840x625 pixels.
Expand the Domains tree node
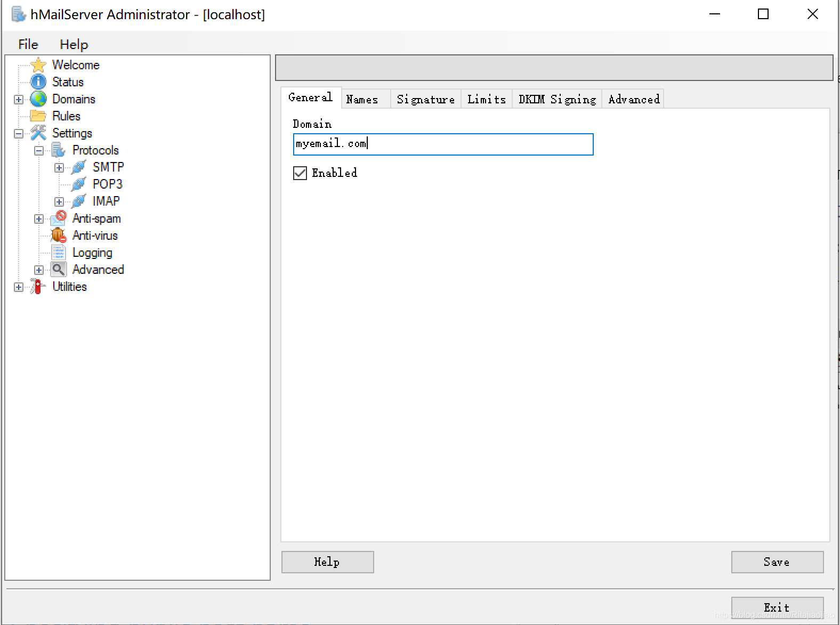click(19, 100)
